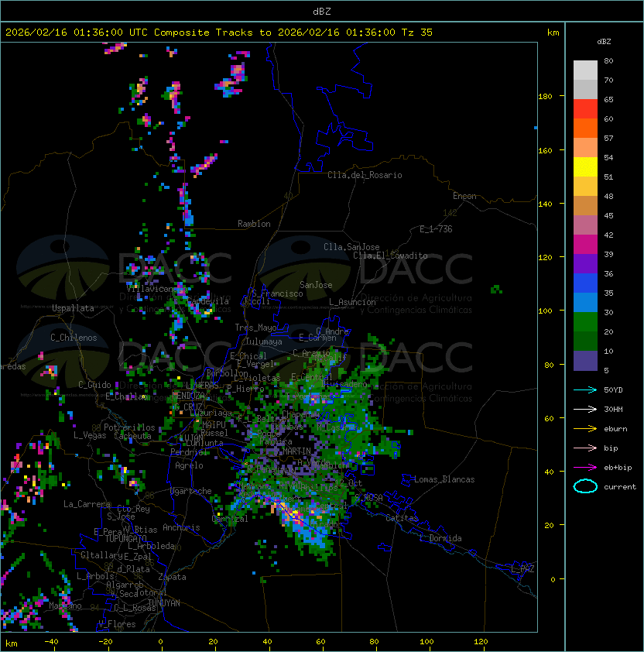This screenshot has width=644, height=652.
Task: Click the L_Asuncion label
Action: [352, 302]
